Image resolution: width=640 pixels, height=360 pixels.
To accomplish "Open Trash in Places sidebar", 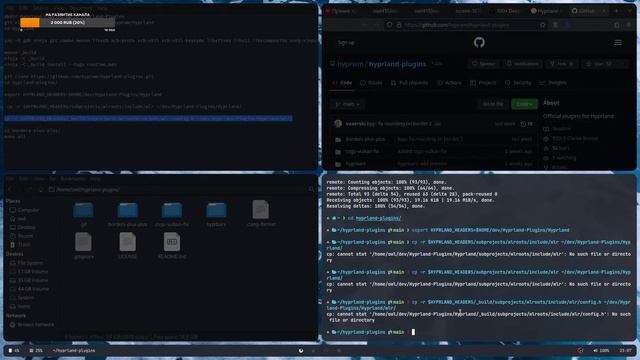I will pos(20,244).
